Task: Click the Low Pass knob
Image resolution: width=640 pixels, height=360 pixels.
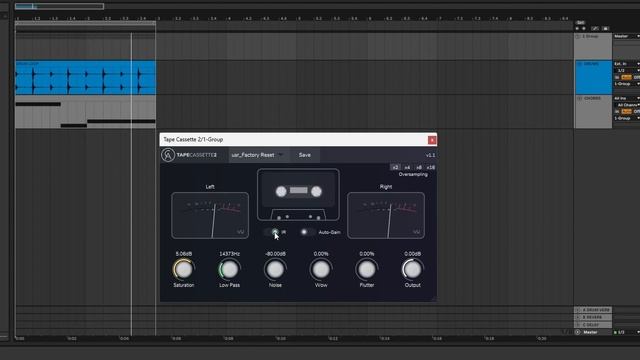Action: tap(229, 269)
